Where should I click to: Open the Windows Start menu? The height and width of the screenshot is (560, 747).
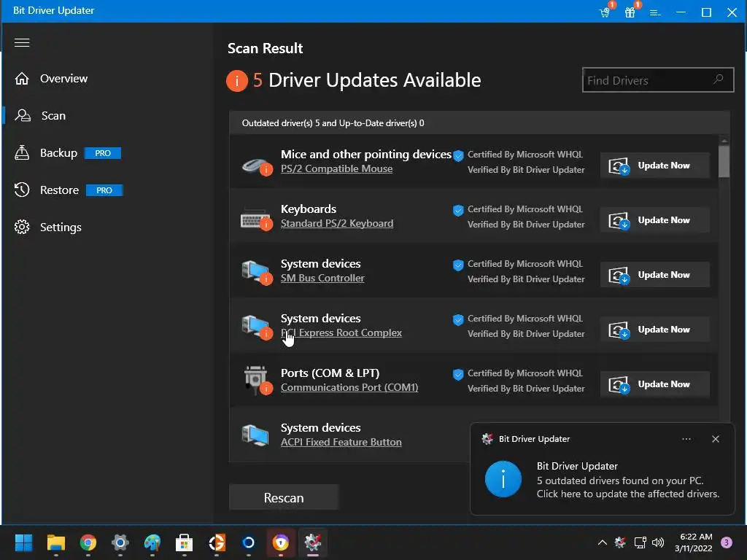tap(23, 542)
